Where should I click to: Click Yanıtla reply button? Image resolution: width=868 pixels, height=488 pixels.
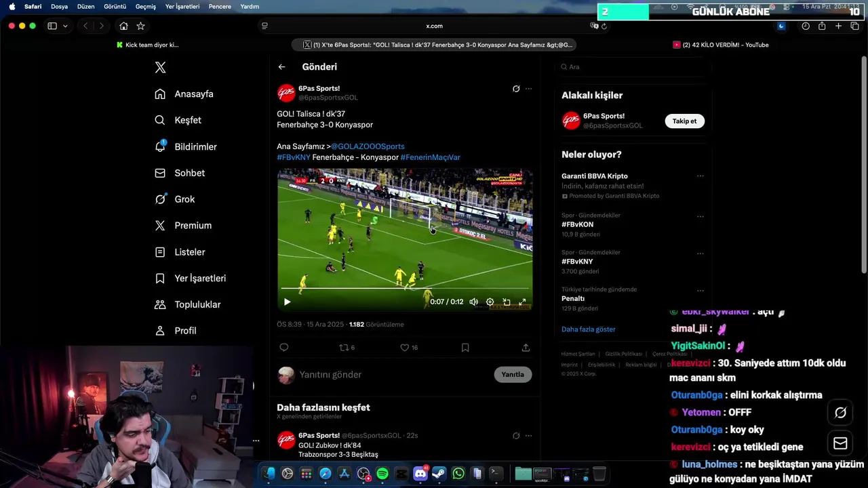[513, 374]
